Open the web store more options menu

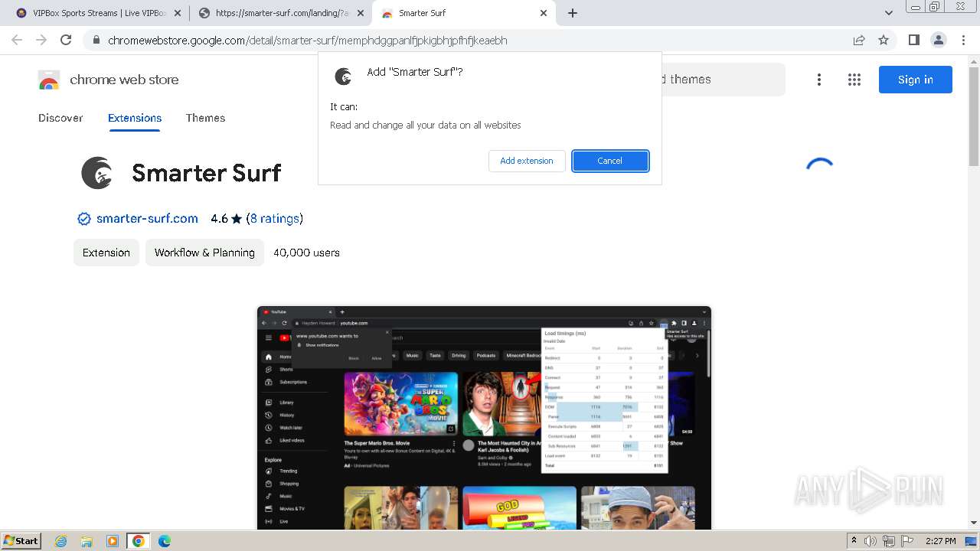click(x=819, y=80)
